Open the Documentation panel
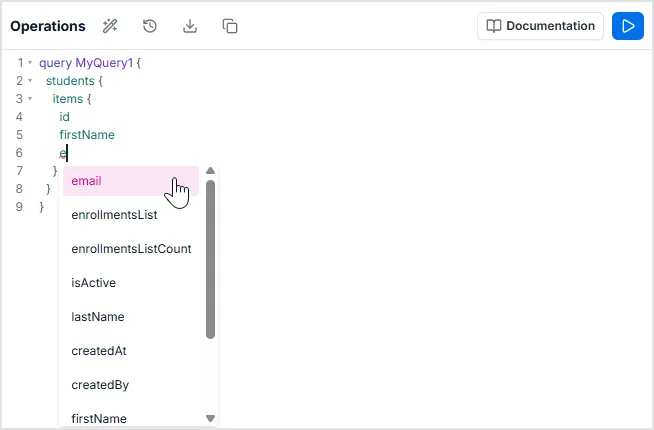Screen dimensions: 654x430 coord(540,26)
